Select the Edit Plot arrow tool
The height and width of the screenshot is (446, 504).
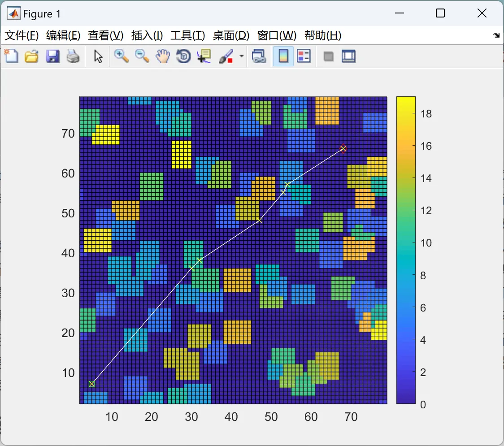[x=98, y=56]
